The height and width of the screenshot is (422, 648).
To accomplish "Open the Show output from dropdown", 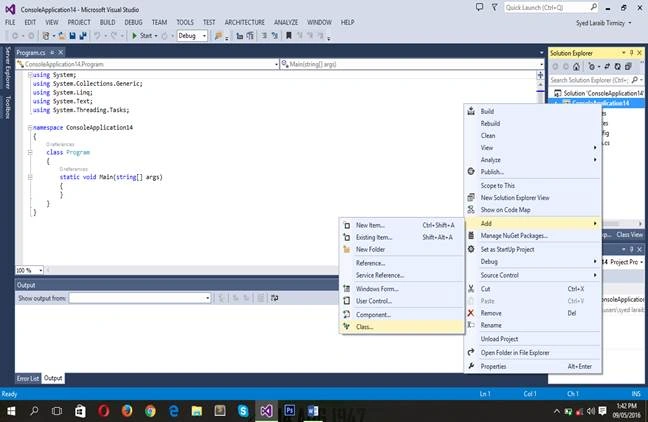I will pyautogui.click(x=140, y=298).
